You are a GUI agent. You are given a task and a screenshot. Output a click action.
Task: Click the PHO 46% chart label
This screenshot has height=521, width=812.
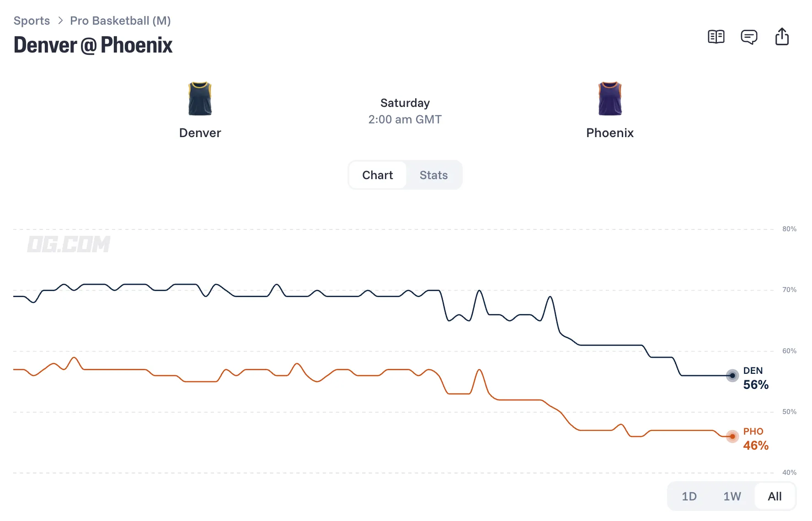click(756, 439)
